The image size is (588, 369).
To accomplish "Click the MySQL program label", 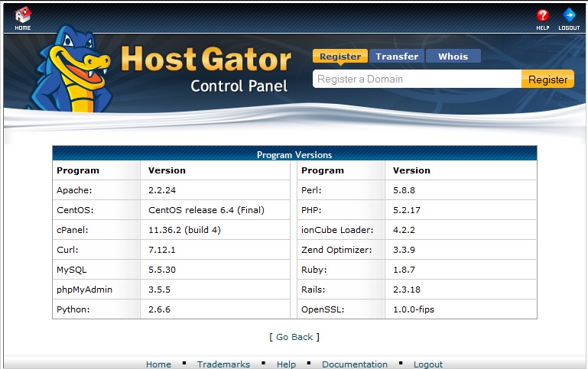I will (72, 270).
